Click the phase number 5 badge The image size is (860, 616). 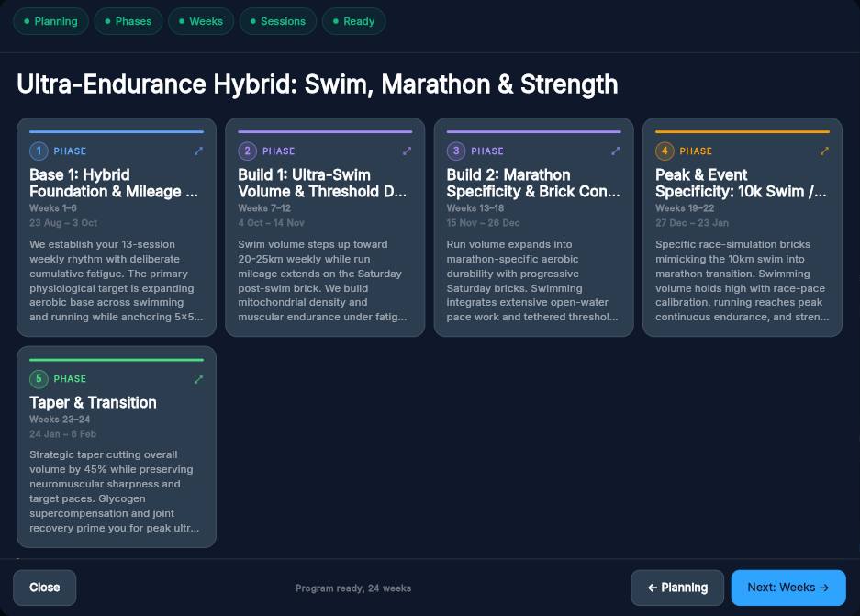point(39,378)
